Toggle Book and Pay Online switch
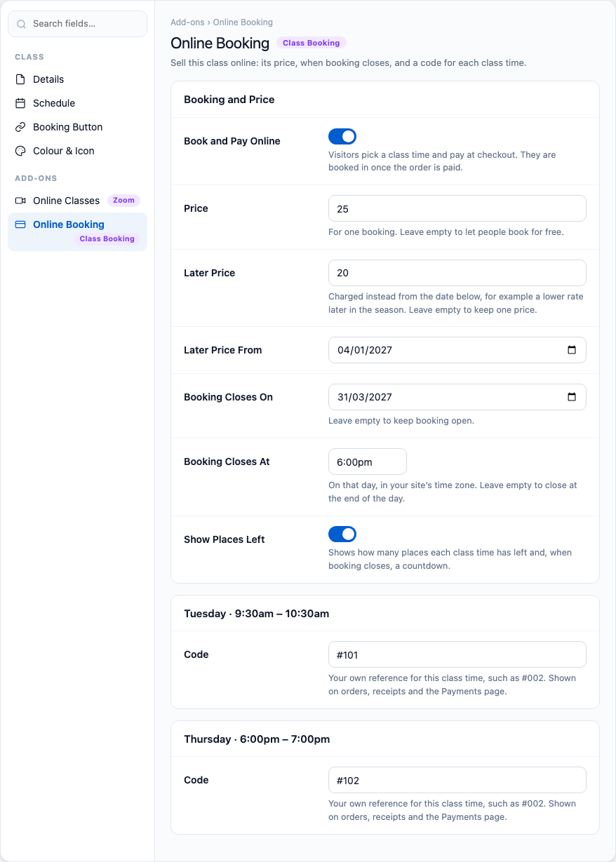The image size is (616, 862). tap(342, 136)
